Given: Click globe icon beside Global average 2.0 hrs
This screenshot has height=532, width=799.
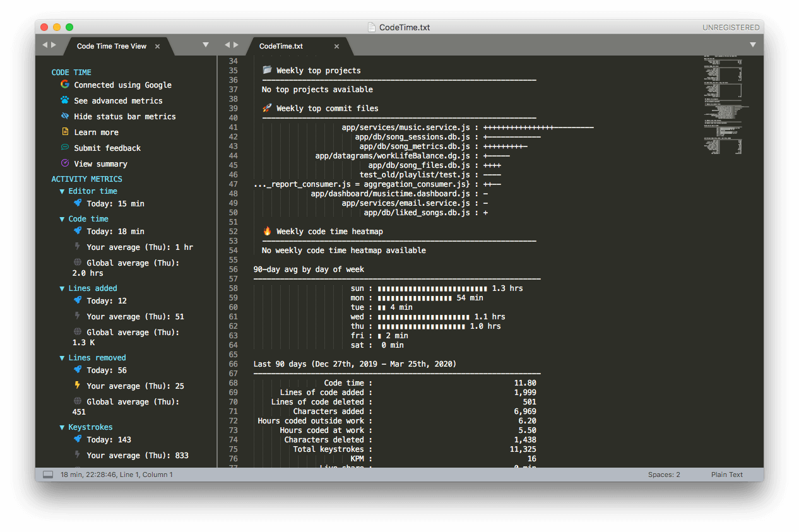Looking at the screenshot, I should [78, 262].
